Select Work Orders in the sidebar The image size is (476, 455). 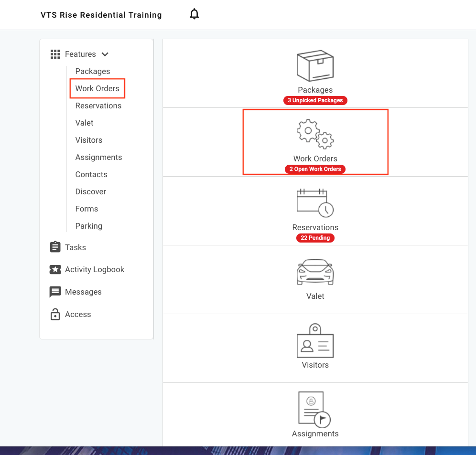click(97, 88)
